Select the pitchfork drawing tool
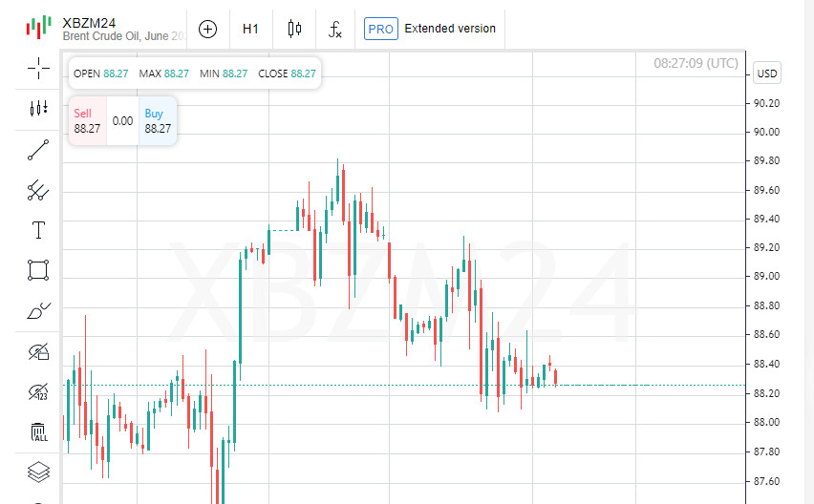This screenshot has height=504, width=814. click(x=38, y=190)
